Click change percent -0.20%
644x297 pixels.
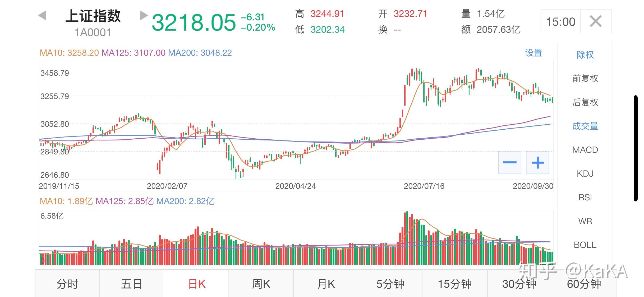(258, 27)
